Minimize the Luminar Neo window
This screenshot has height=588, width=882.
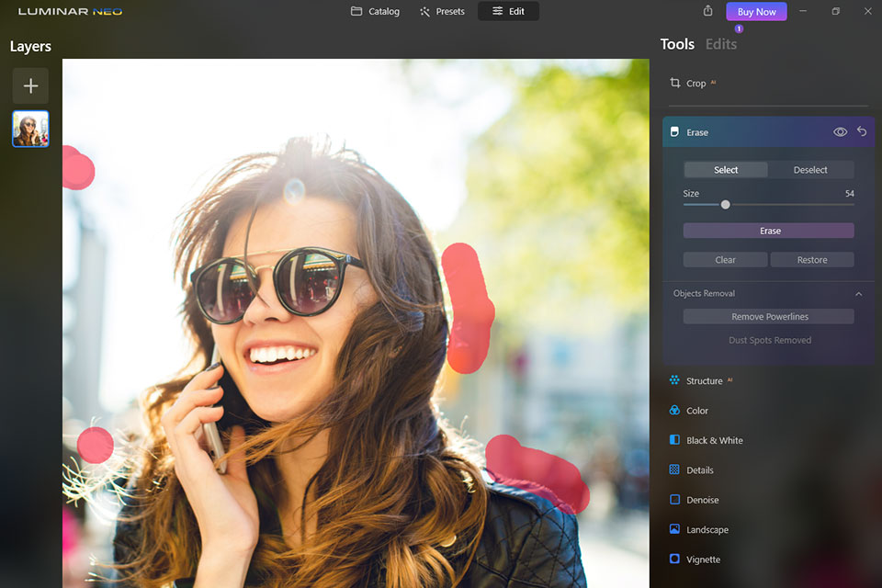pyautogui.click(x=803, y=11)
